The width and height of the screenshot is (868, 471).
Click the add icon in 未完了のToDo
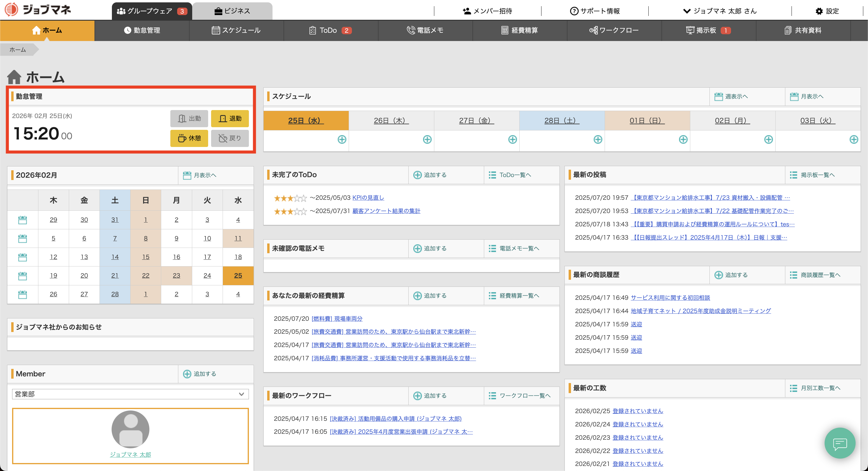(x=417, y=175)
